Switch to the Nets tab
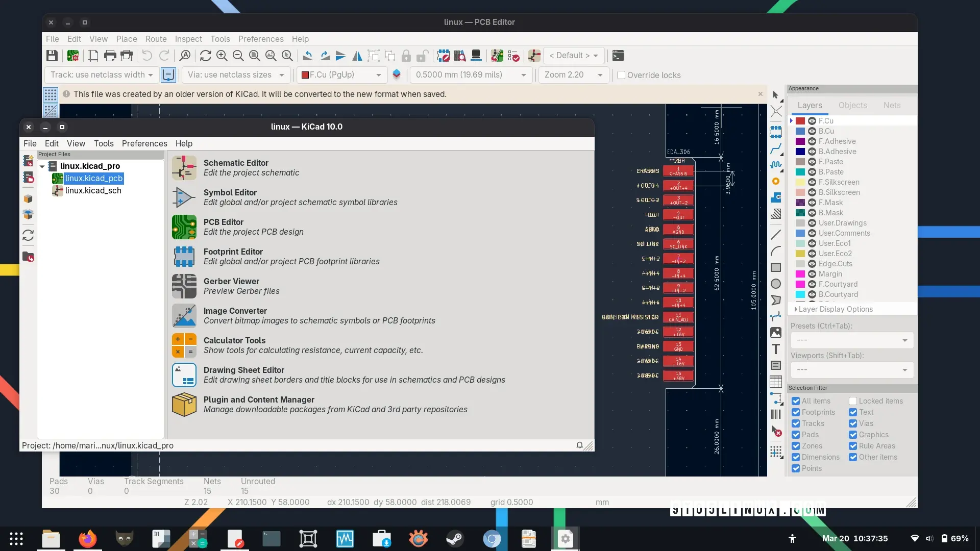 tap(892, 105)
